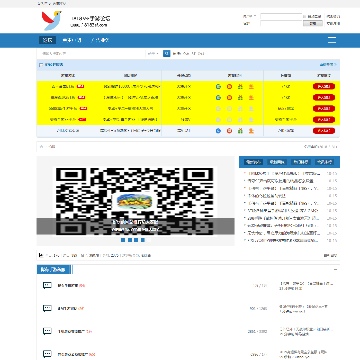Switch to the second tab above the news list

(277, 162)
